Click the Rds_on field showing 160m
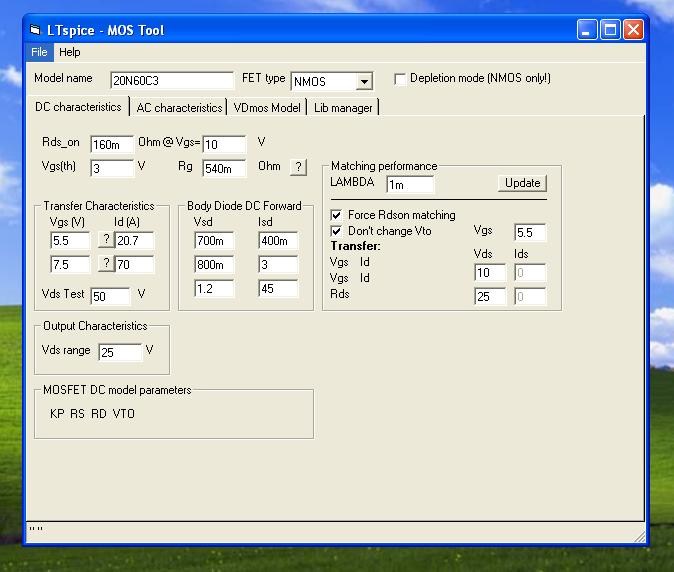Viewport: 674px width, 572px height. coord(112,144)
